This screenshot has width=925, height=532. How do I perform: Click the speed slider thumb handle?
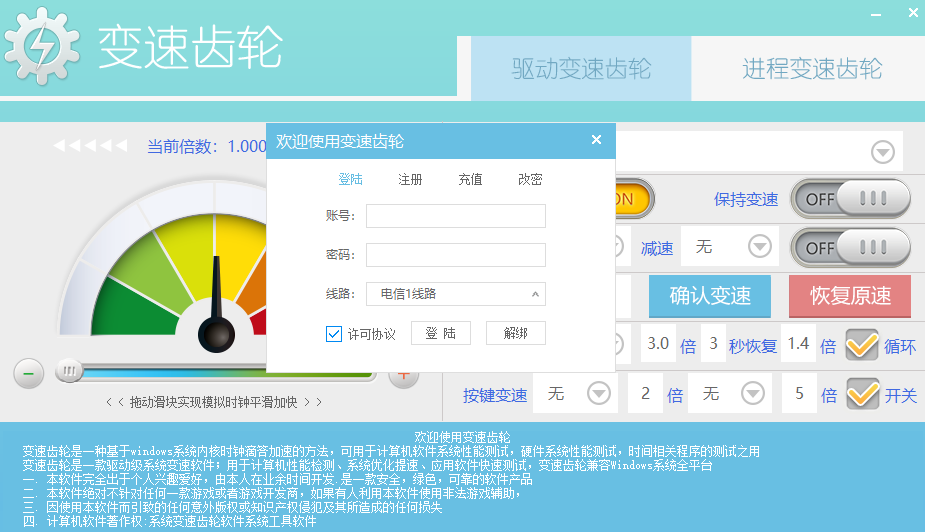(x=69, y=372)
